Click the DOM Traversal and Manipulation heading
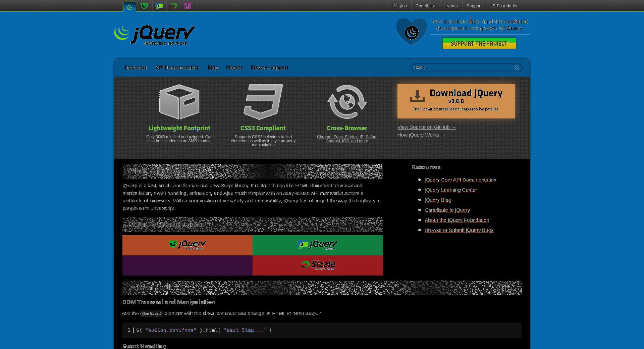 click(169, 302)
